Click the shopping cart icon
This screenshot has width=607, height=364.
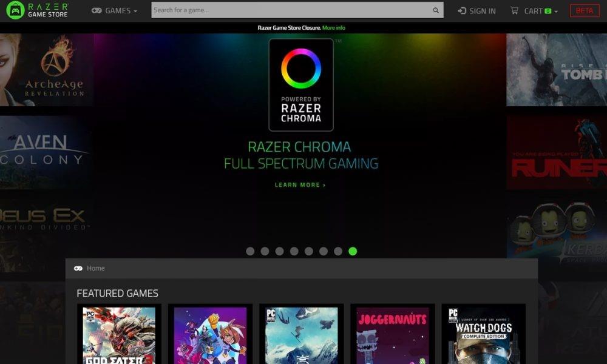click(514, 10)
